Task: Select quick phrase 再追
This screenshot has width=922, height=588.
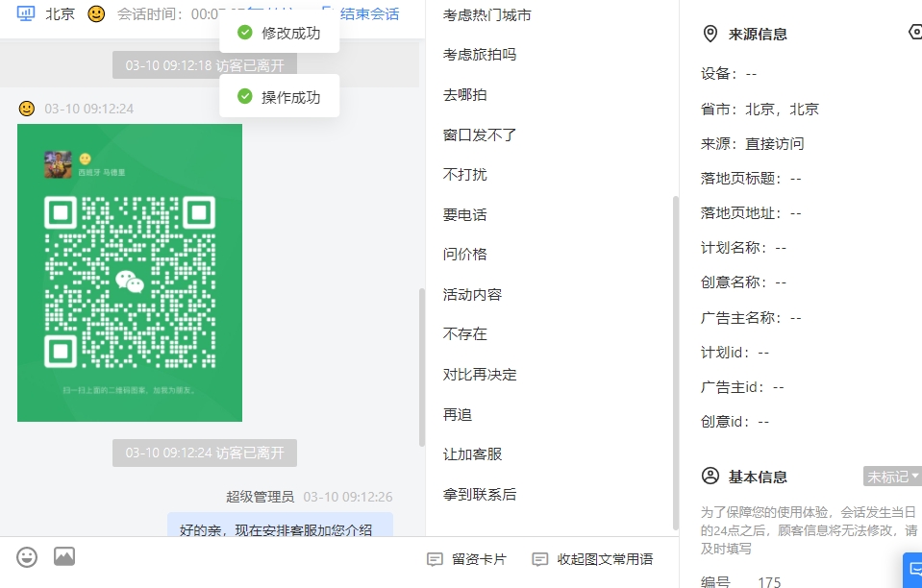Action: [458, 414]
